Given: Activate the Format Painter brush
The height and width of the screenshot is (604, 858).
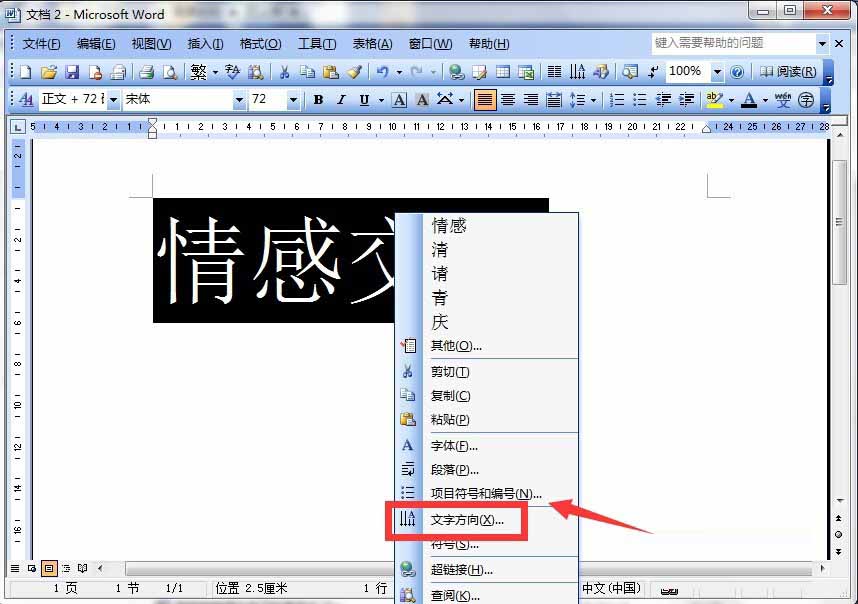Looking at the screenshot, I should click(355, 72).
